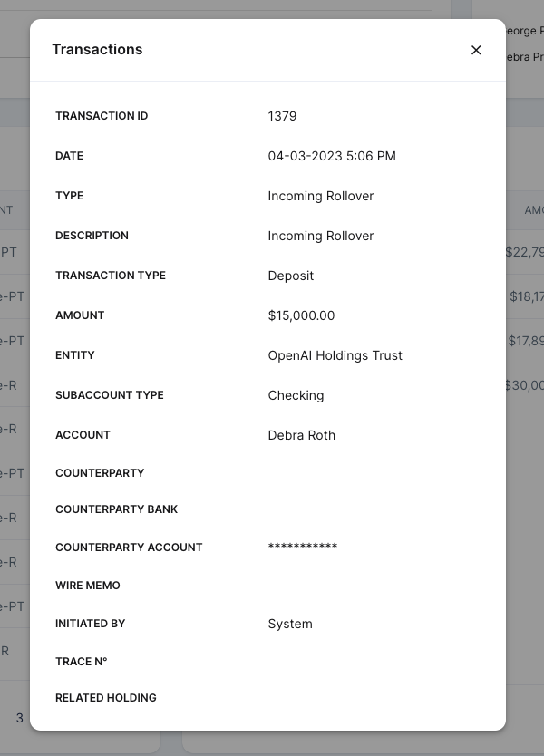The width and height of the screenshot is (544, 756).
Task: Click the Transaction ID field label
Action: pos(102,116)
